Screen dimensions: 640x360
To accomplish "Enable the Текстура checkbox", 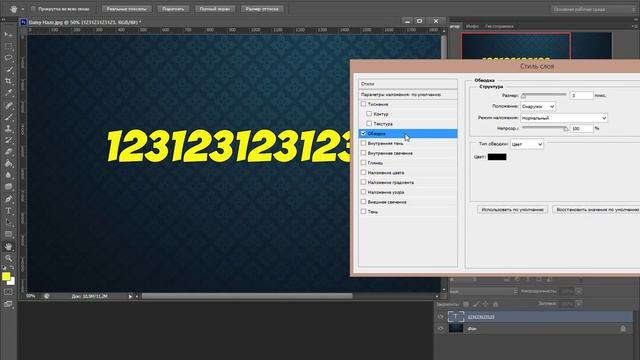I will point(369,123).
